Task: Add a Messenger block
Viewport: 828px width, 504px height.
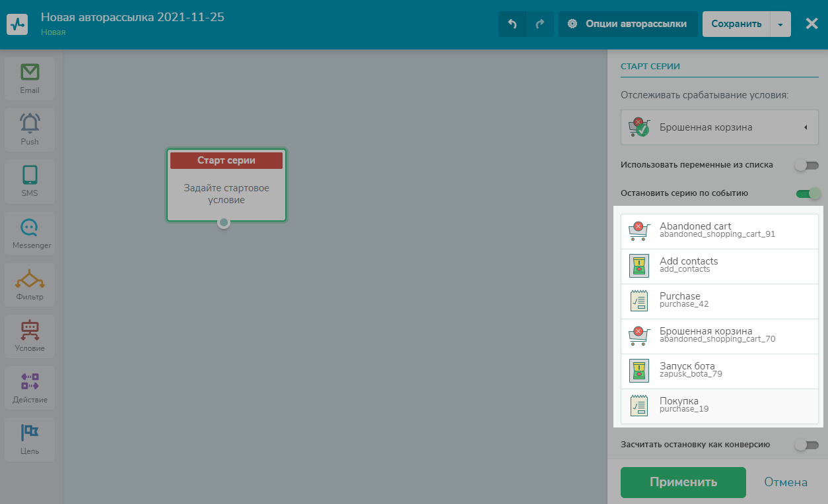Action: point(30,233)
